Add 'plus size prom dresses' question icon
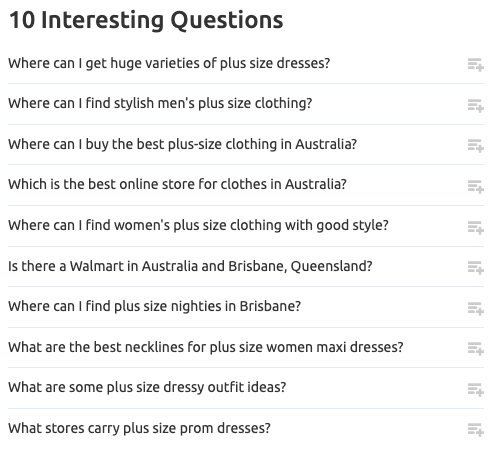 (x=476, y=430)
